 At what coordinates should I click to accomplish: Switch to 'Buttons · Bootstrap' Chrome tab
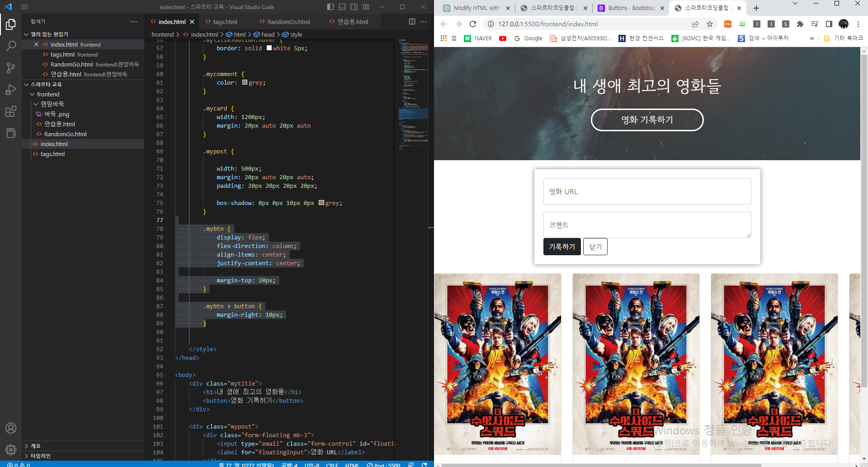[x=631, y=8]
